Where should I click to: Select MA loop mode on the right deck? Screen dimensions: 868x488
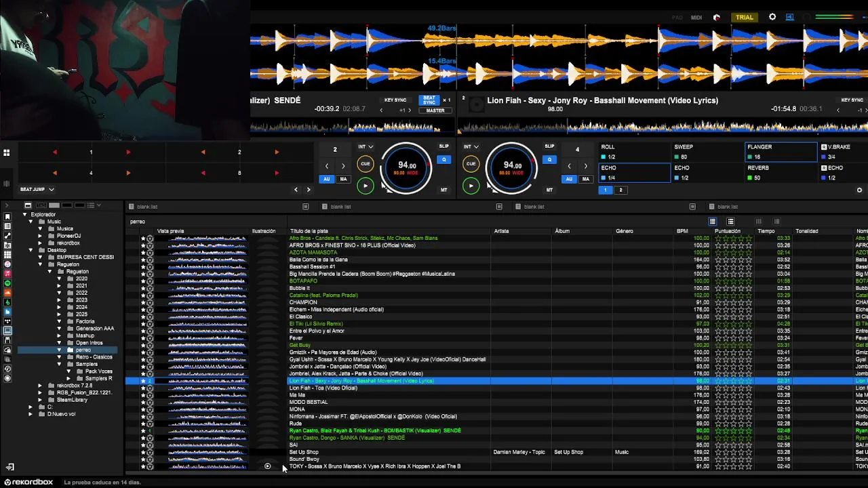point(585,179)
